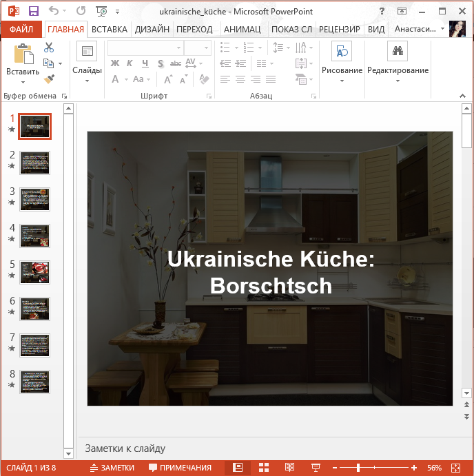Open the Change Case Aa menu
The width and height of the screenshot is (474, 476).
click(x=141, y=79)
